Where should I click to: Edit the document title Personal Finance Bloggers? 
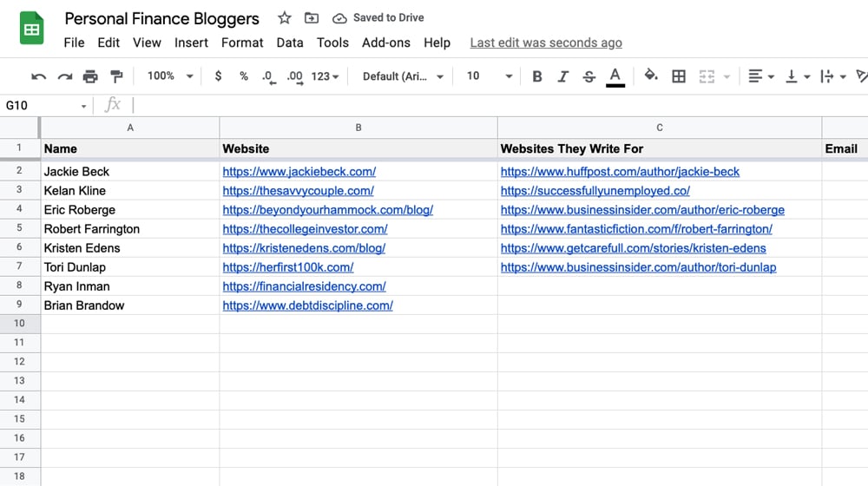tap(161, 19)
